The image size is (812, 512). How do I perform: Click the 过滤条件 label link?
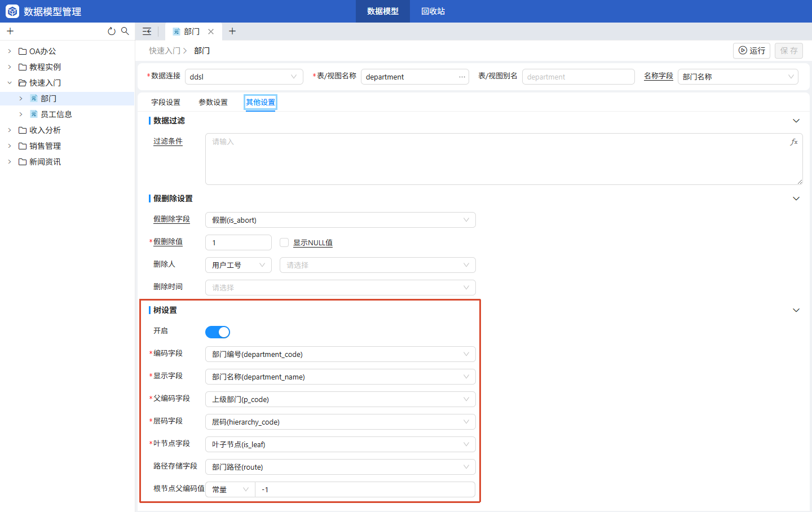[x=168, y=142]
